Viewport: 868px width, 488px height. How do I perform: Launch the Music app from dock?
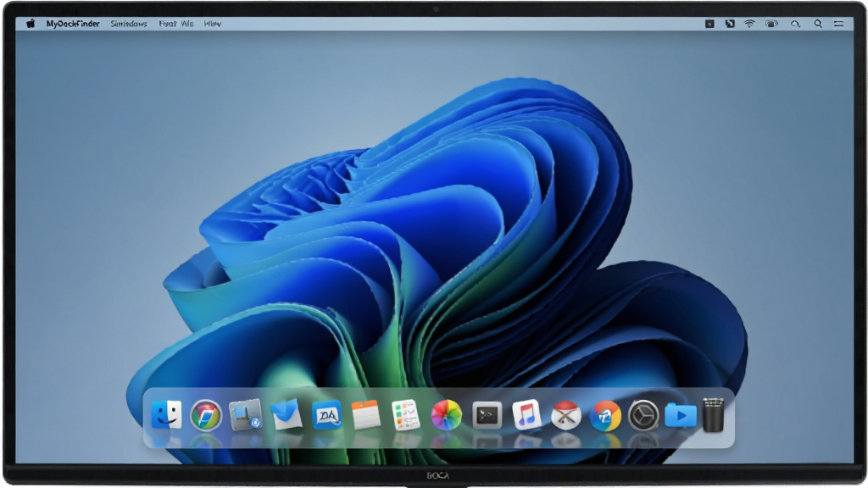526,415
